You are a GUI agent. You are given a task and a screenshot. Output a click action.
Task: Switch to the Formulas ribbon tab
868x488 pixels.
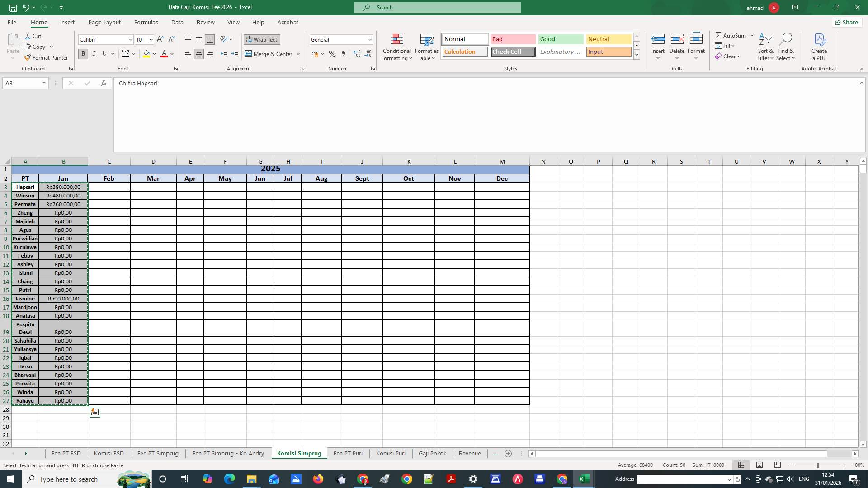(x=146, y=22)
